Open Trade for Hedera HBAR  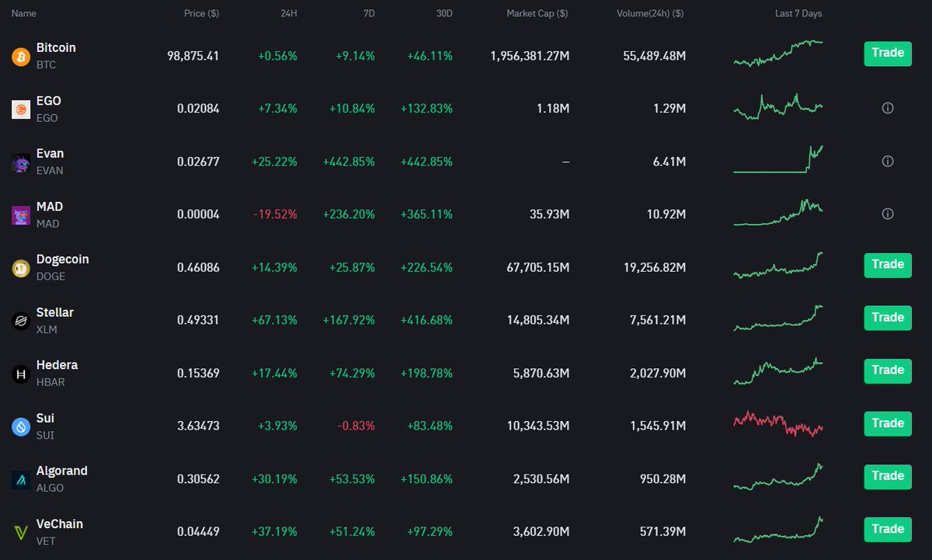tap(888, 370)
